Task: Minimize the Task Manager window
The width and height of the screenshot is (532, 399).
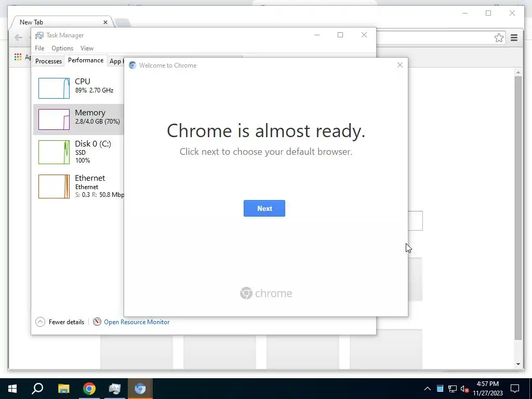Action: (317, 35)
